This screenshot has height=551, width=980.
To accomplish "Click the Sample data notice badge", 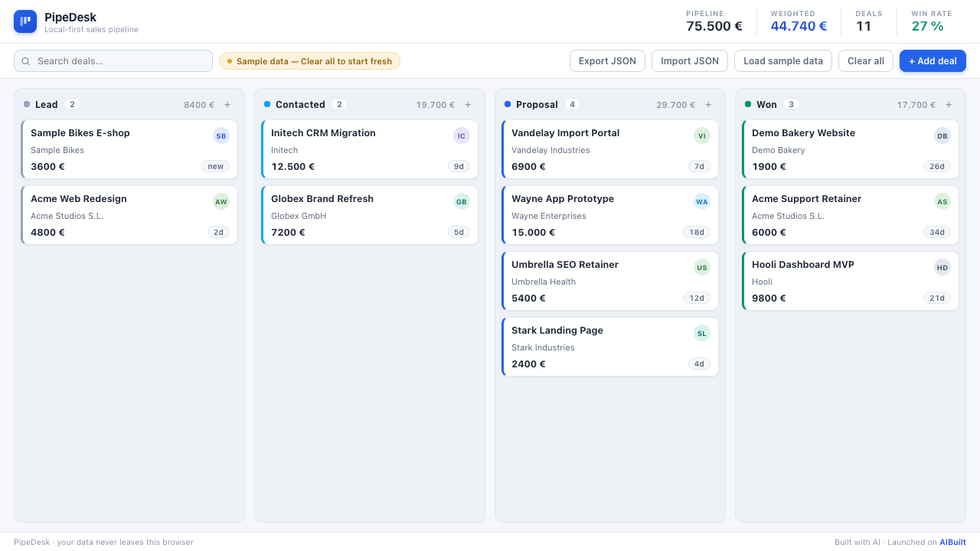I will 309,61.
